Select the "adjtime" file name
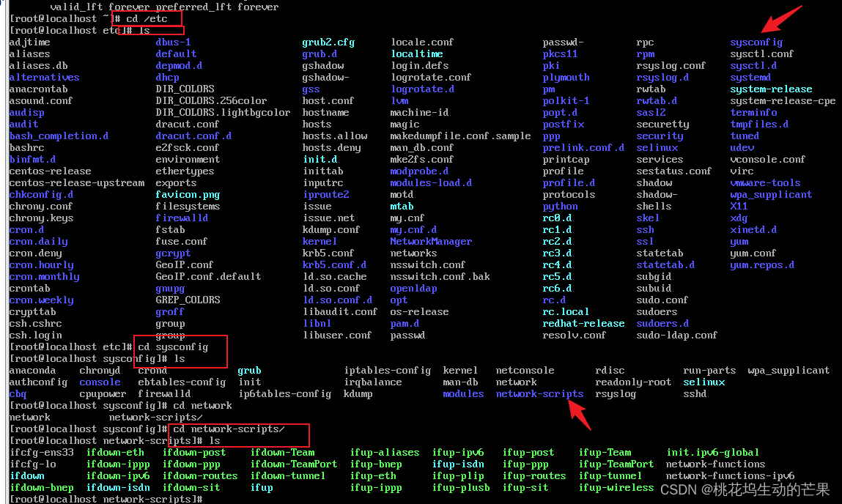The image size is (842, 504). pyautogui.click(x=29, y=42)
